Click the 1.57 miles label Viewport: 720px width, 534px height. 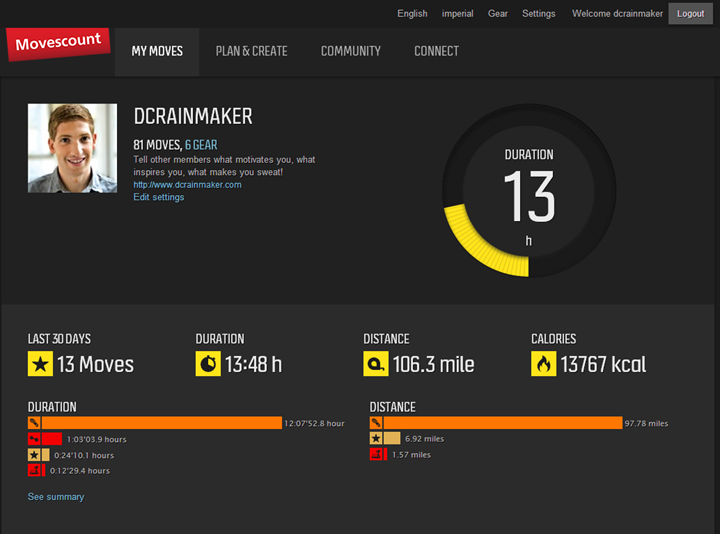(x=411, y=455)
